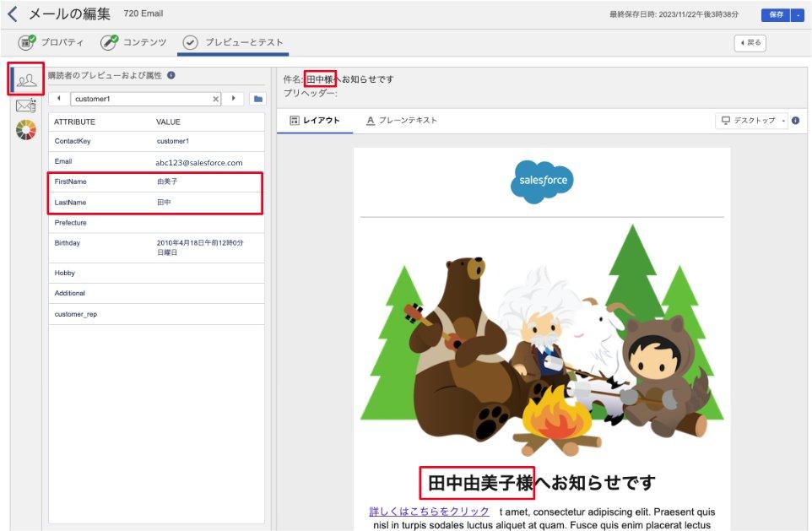Click the 最終保存日時 timestamp
This screenshot has height=531, width=812.
674,14
